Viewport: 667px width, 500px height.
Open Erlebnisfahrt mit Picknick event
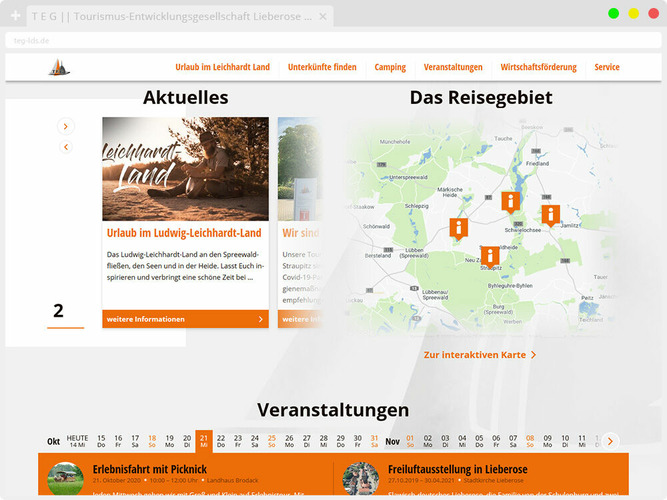coord(149,469)
